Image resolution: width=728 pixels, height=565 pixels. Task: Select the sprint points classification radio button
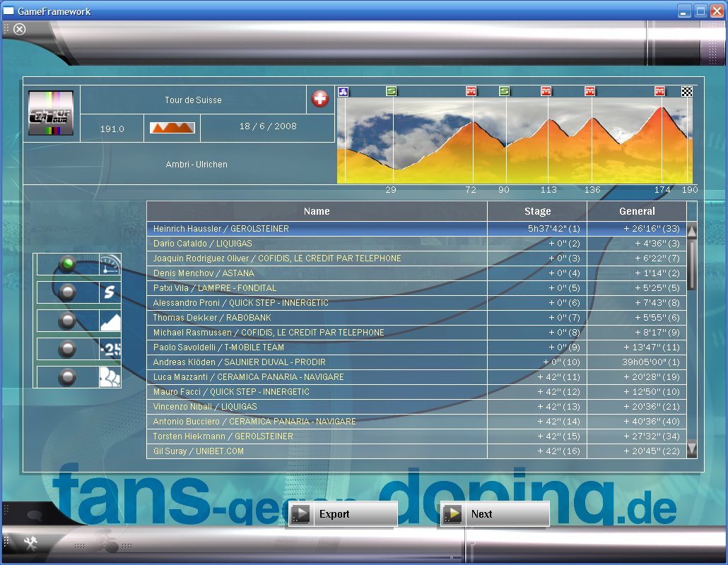(x=68, y=292)
